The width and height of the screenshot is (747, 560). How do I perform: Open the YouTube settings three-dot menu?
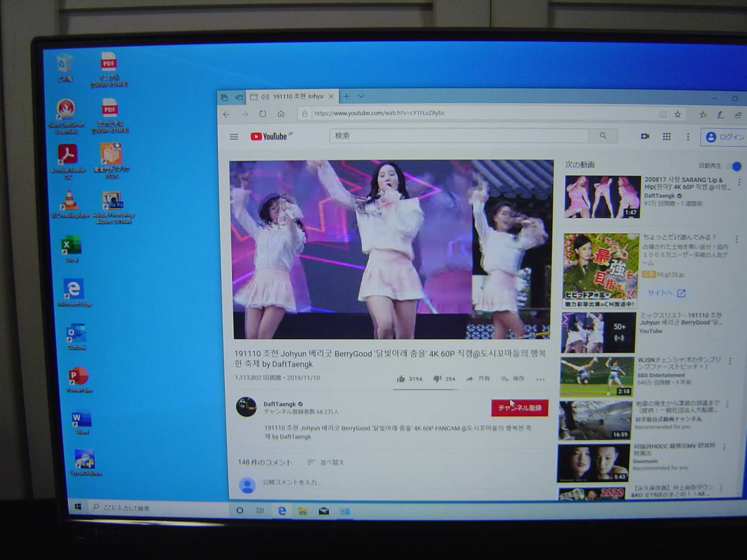688,137
